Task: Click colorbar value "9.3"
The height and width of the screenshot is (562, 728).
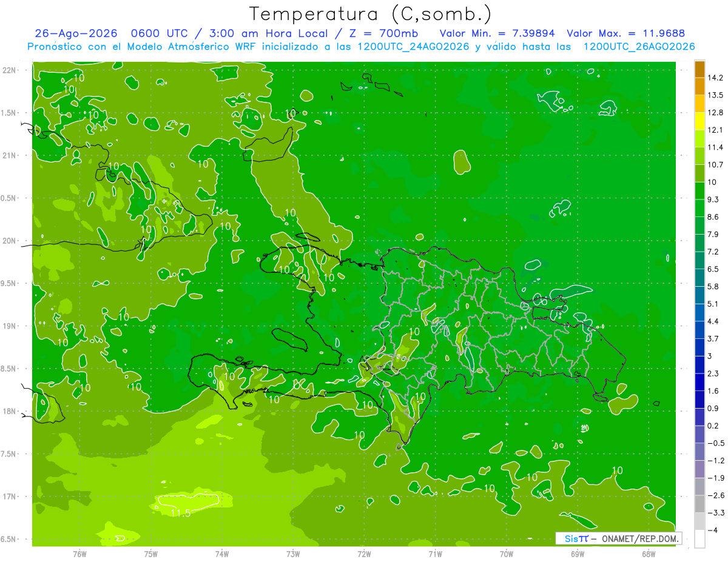Action: coord(714,199)
